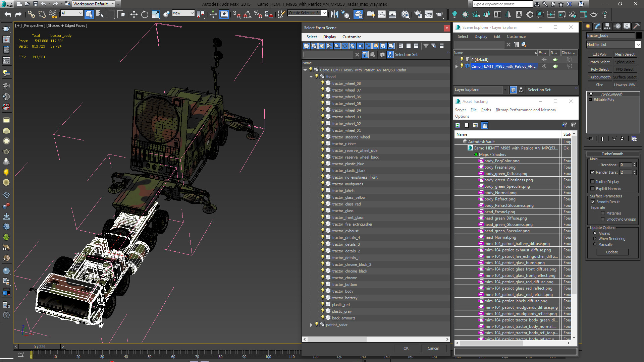Open the Create command panel tab

tap(588, 26)
